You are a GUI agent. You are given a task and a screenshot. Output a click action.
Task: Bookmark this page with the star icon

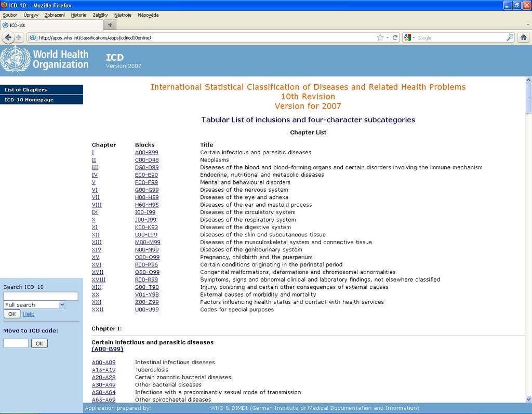(x=380, y=38)
